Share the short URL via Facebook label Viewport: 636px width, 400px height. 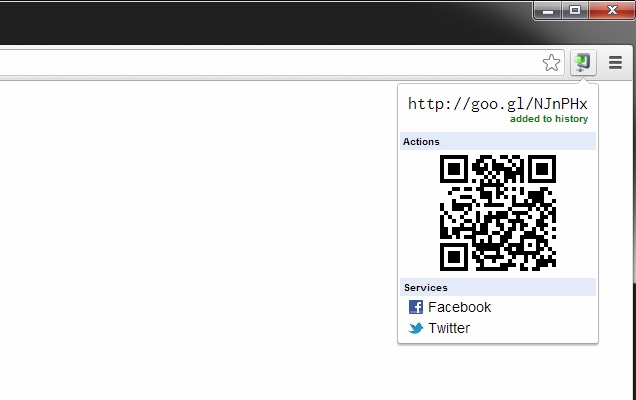pos(460,307)
